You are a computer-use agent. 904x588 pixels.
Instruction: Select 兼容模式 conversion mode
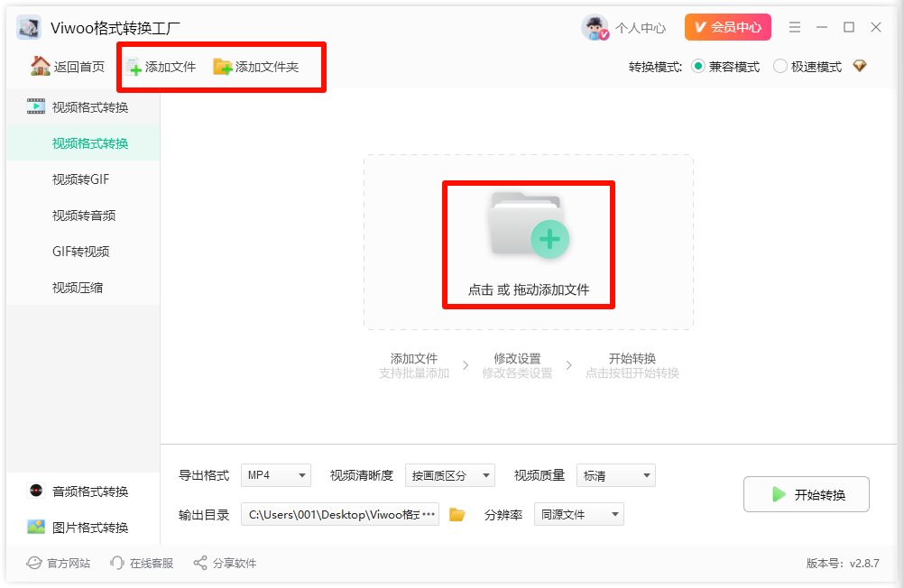726,67
